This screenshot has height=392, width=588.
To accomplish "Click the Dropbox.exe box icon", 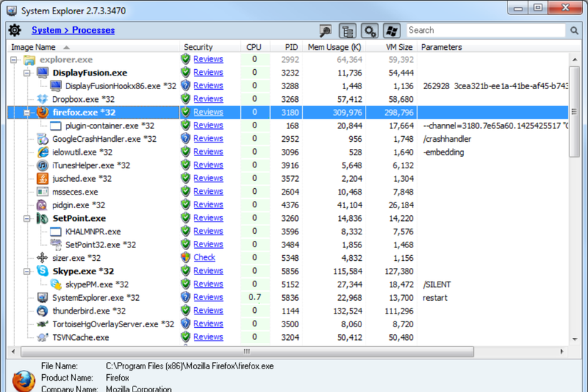I will 43,99.
